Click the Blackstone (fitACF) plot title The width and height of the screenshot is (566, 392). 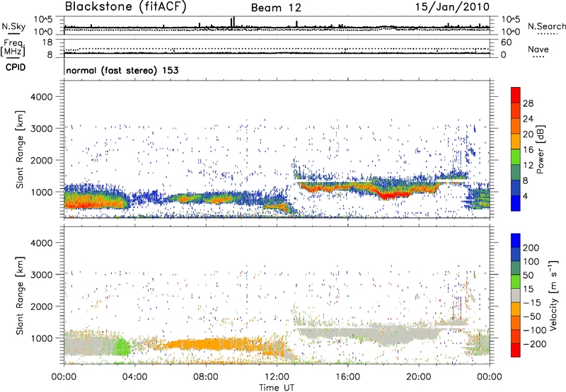(125, 6)
